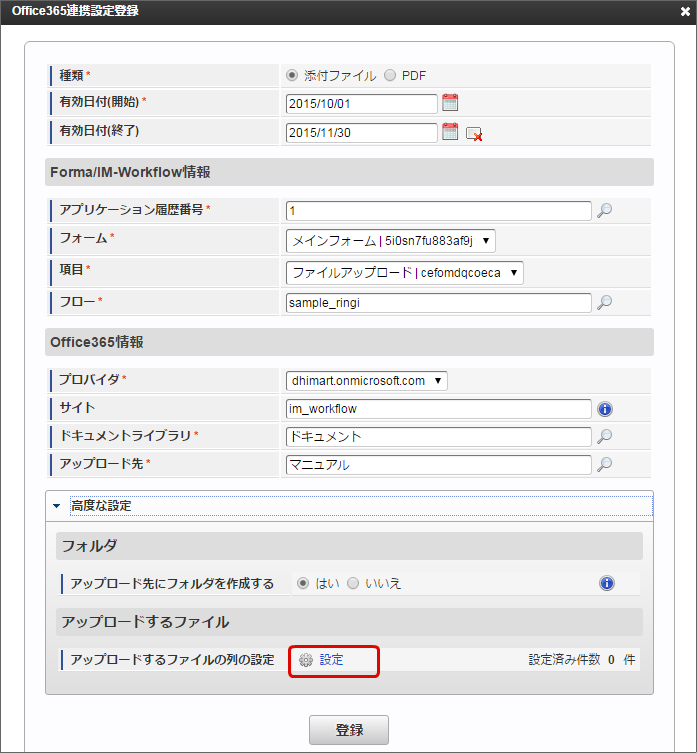The image size is (697, 753).
Task: Search アップロード先 with magnifier icon
Action: coord(604,464)
